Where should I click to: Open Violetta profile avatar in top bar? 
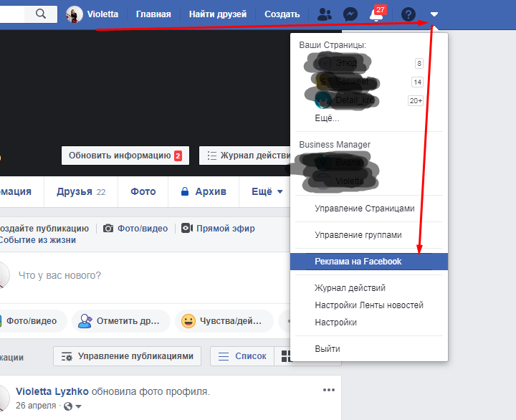(75, 14)
